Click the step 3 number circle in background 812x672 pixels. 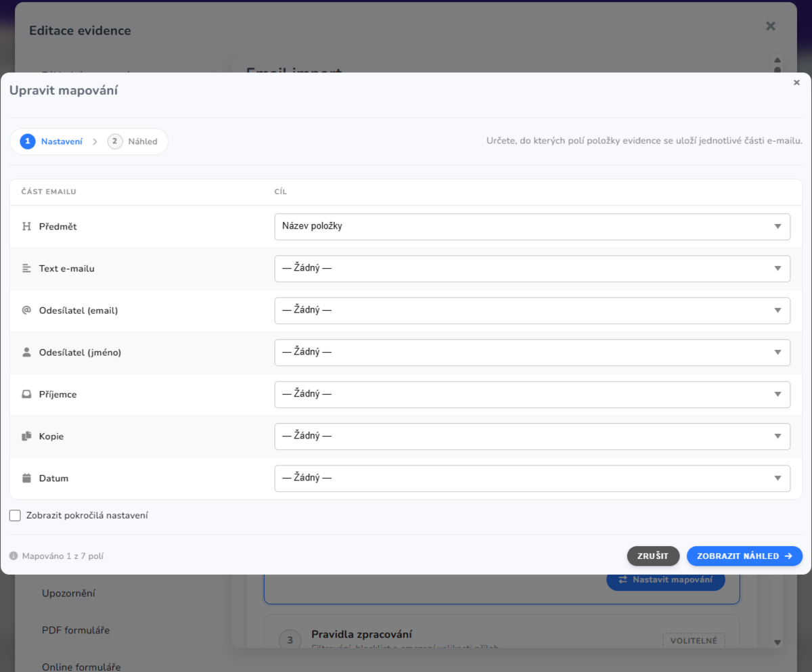tap(290, 640)
